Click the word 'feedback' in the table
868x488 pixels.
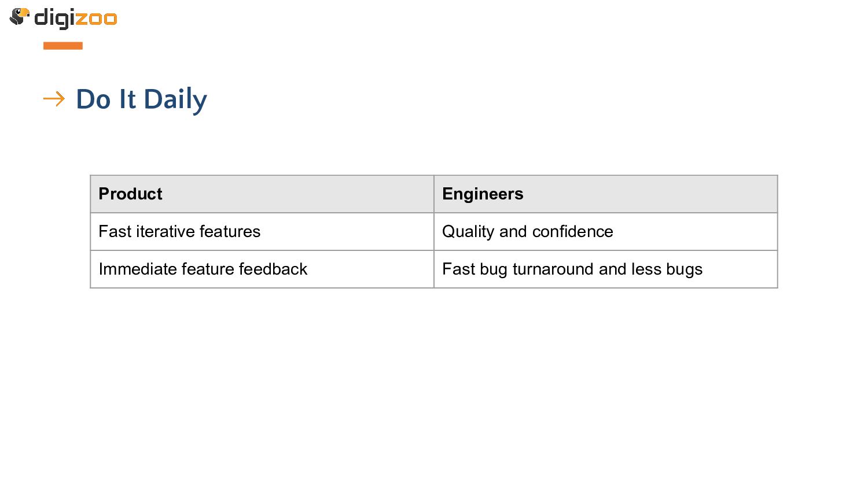click(x=273, y=269)
